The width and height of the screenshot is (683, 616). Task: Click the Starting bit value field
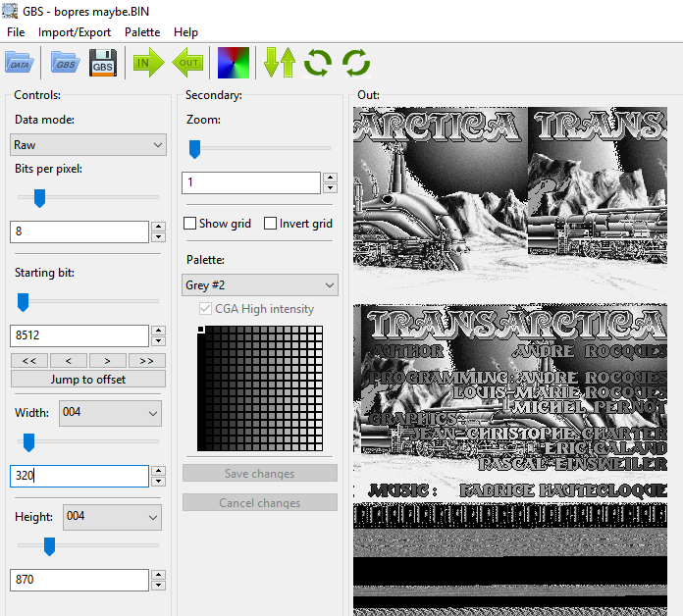[79, 336]
